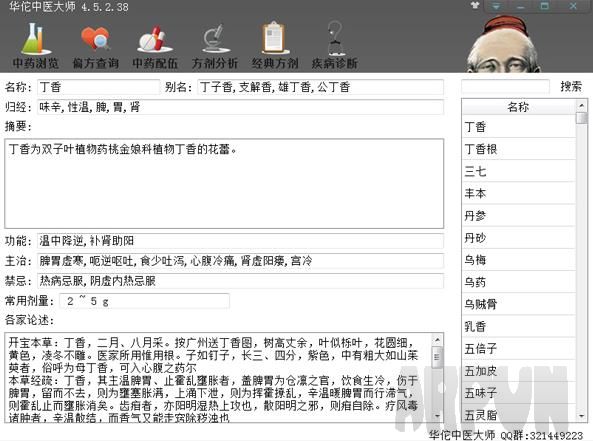The image size is (593, 441).
Task: Select 五味子 in the herb list
Action: tap(519, 393)
